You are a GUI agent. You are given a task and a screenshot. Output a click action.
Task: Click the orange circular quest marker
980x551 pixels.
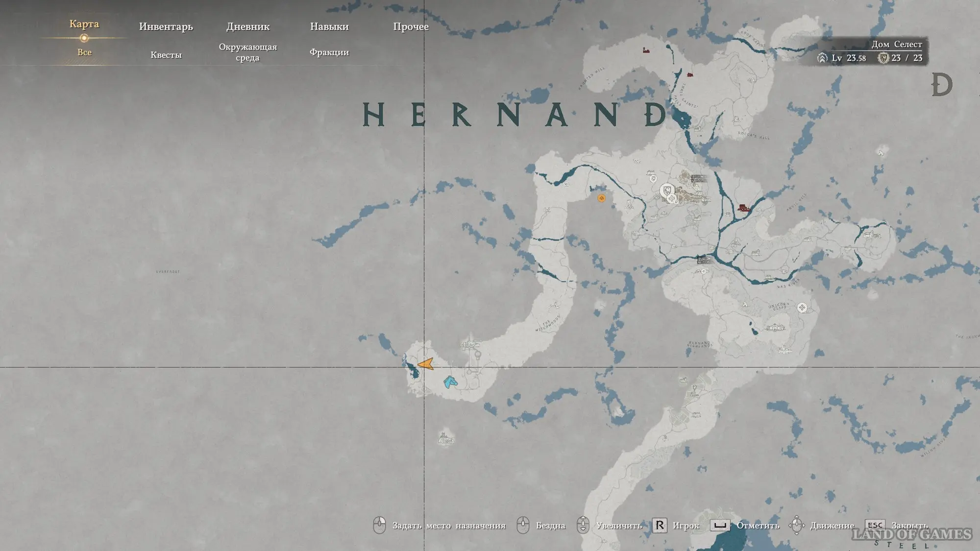click(x=601, y=198)
